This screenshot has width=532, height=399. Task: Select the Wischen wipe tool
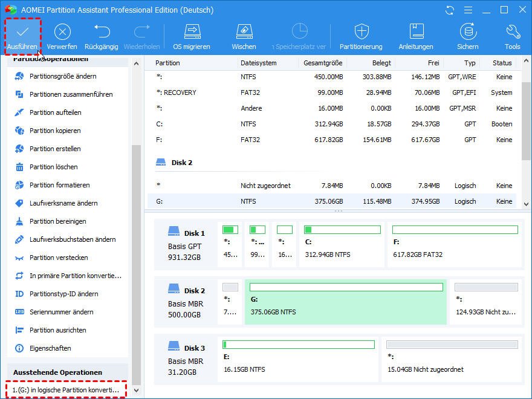pyautogui.click(x=244, y=31)
